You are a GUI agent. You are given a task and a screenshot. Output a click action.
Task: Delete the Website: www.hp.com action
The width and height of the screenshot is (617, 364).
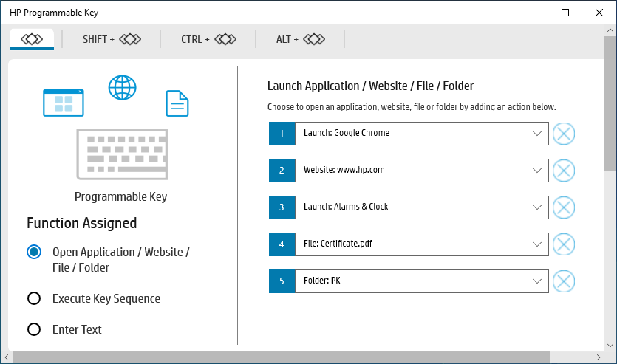coord(564,171)
